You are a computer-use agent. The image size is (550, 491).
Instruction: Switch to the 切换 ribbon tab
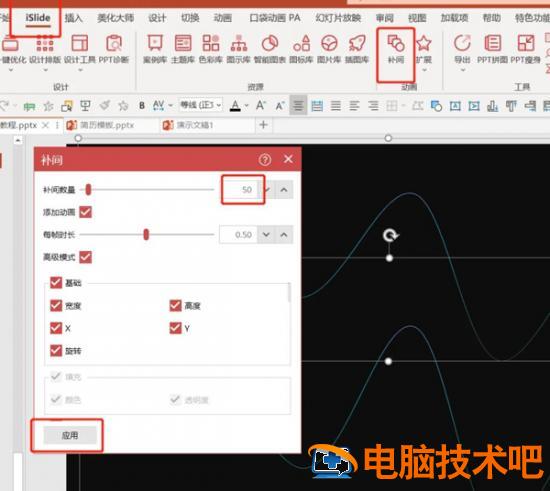[190, 18]
